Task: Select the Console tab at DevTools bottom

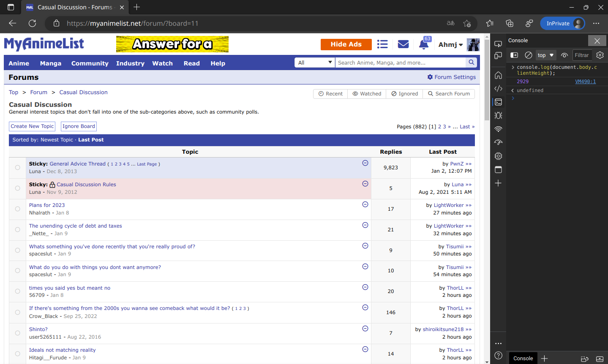Action: click(x=523, y=358)
